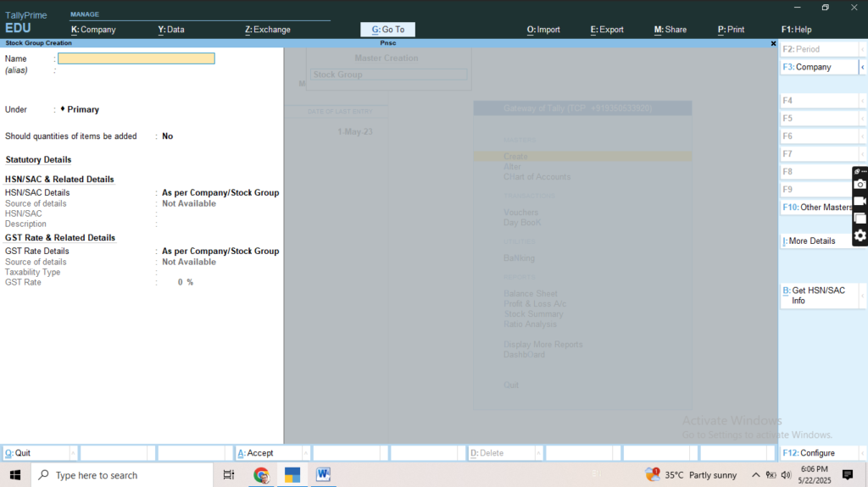Open Microsoft Word from the taskbar
The image size is (868, 487).
(x=323, y=475)
